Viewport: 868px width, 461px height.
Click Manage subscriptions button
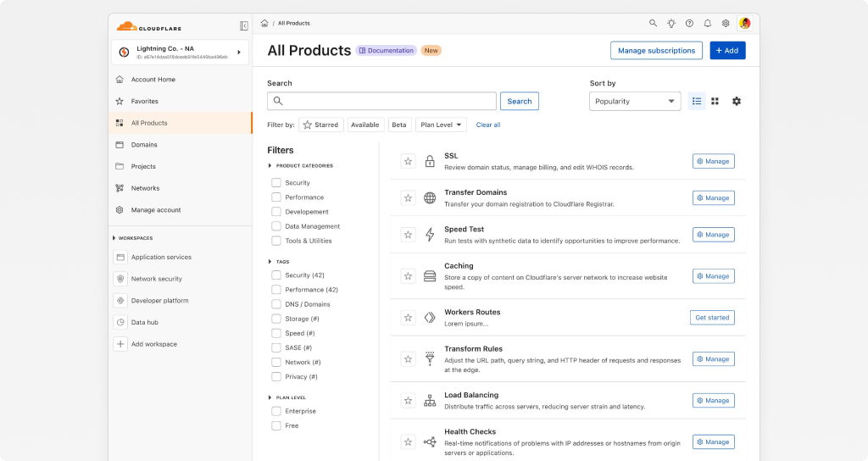[656, 50]
